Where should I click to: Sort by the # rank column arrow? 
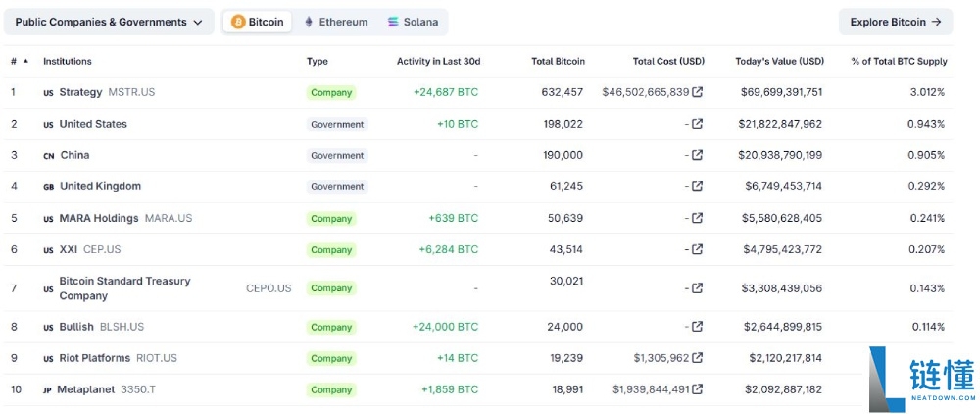[25, 61]
